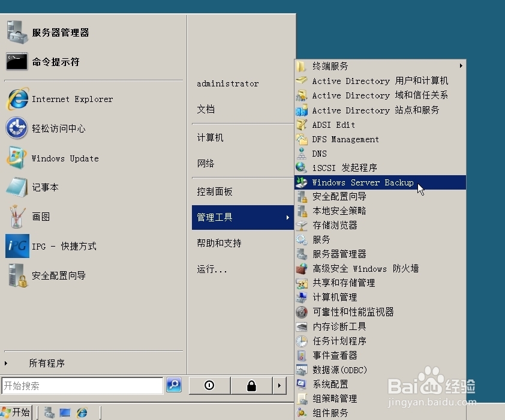
Task: Click the Active Directory 用户和计算机 icon
Action: (302, 80)
